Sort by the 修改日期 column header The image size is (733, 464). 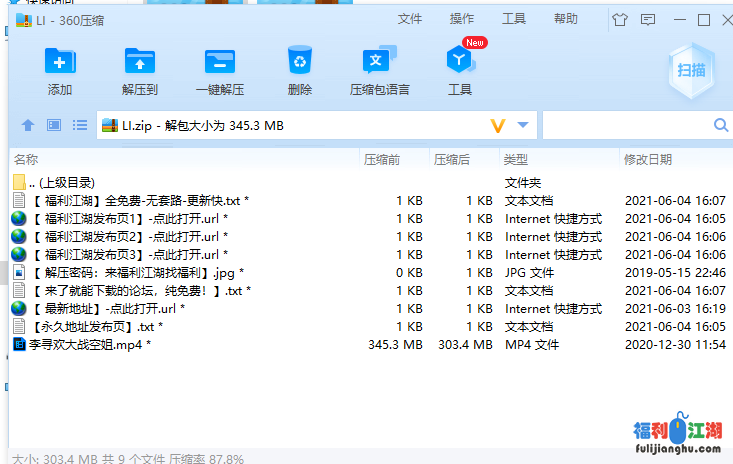pyautogui.click(x=648, y=159)
